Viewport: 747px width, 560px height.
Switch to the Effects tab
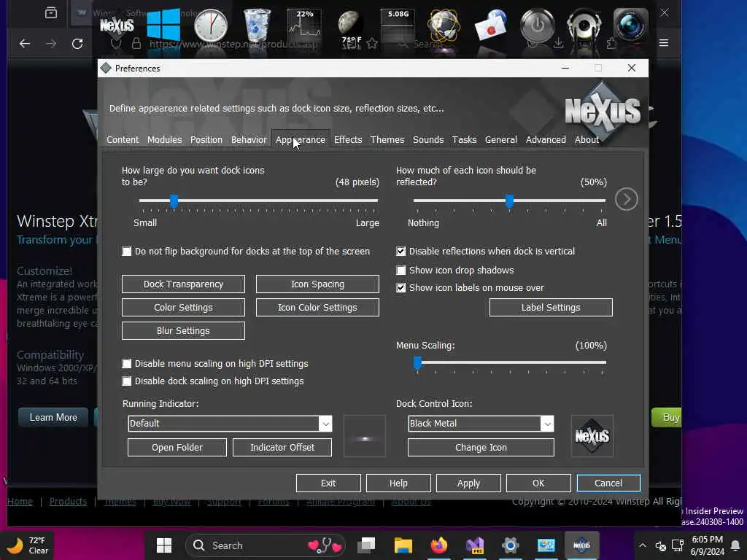tap(348, 139)
